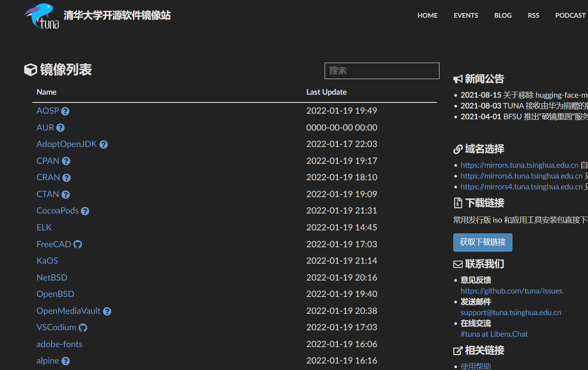
Task: Click AUR's 0000-00-00 00:00 timestamp
Action: pyautogui.click(x=342, y=128)
